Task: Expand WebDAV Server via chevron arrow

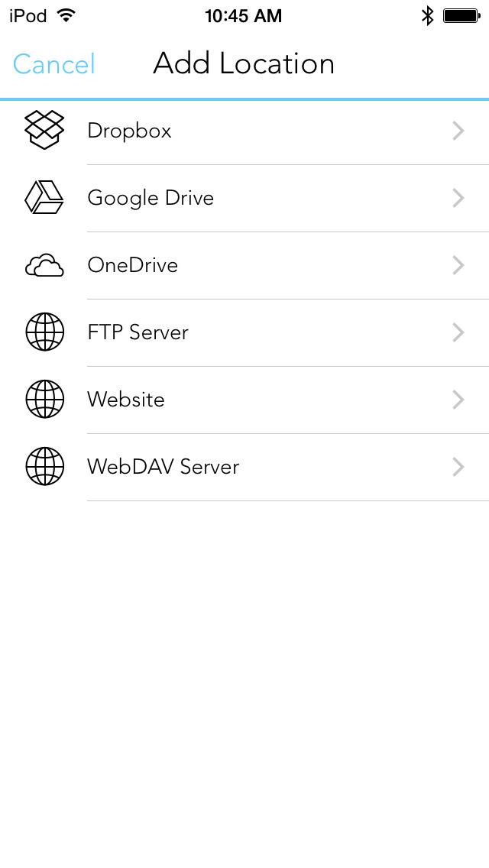Action: coord(458,467)
